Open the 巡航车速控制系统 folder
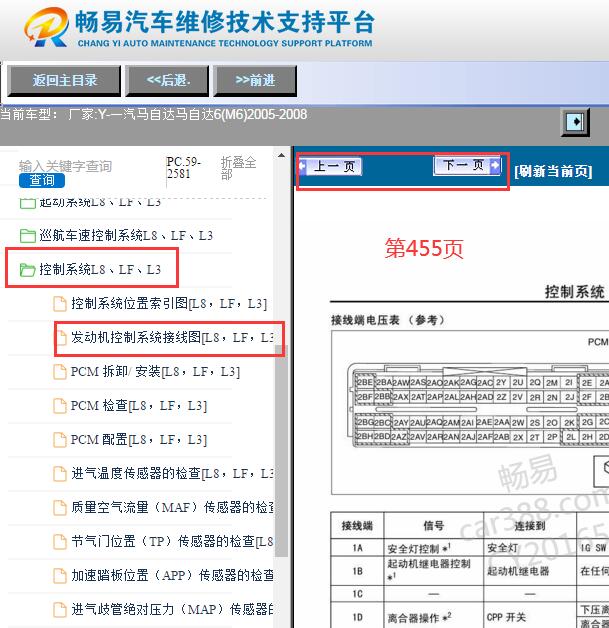This screenshot has height=628, width=609. (x=126, y=236)
